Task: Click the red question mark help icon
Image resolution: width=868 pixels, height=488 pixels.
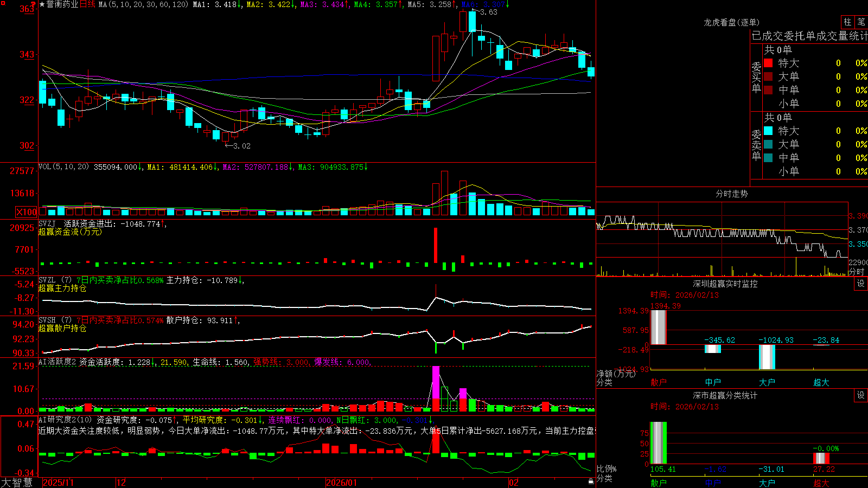Action: pyautogui.click(x=33, y=4)
